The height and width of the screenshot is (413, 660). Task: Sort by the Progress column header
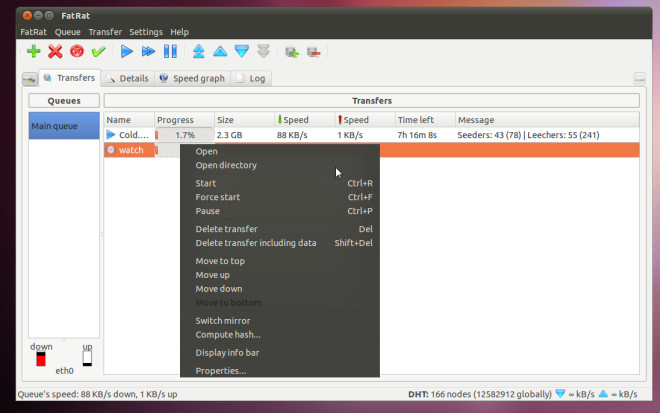(184, 120)
